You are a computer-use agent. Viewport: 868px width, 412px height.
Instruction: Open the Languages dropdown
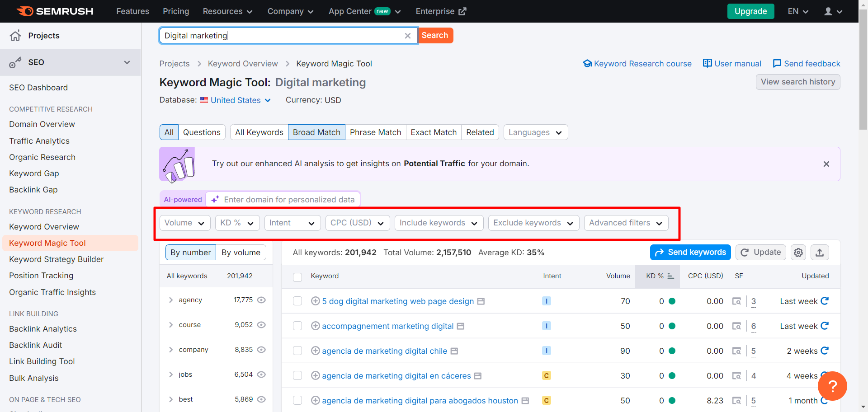click(x=536, y=132)
